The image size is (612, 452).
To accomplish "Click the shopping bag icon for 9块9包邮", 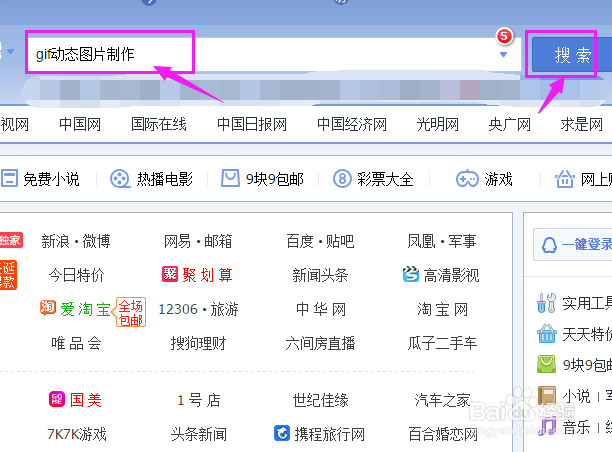I will tap(230, 178).
